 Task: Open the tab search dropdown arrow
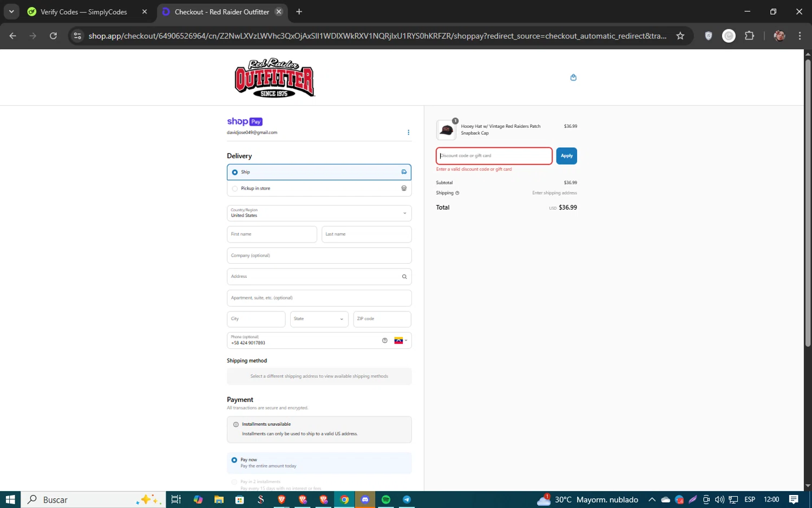pos(11,11)
